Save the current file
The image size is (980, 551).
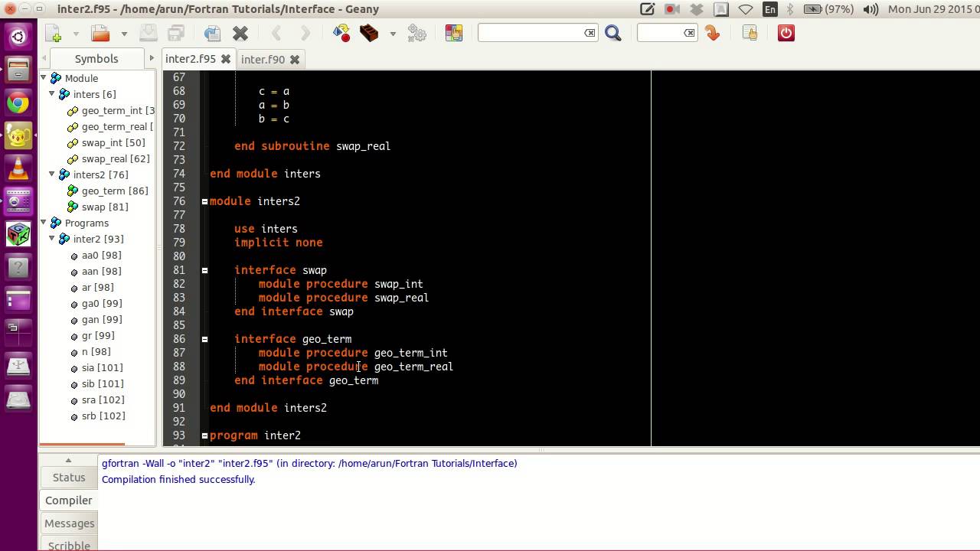pyautogui.click(x=148, y=33)
